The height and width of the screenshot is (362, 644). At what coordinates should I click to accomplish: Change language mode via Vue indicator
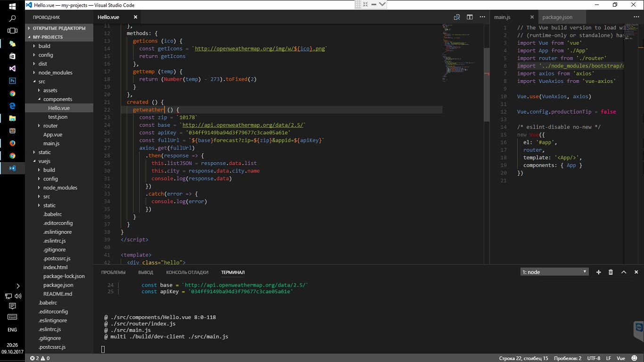(621, 358)
